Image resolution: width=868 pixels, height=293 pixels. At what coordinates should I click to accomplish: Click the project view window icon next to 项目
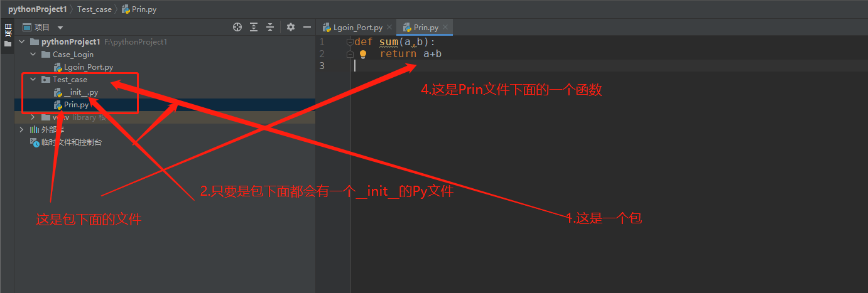[x=27, y=27]
